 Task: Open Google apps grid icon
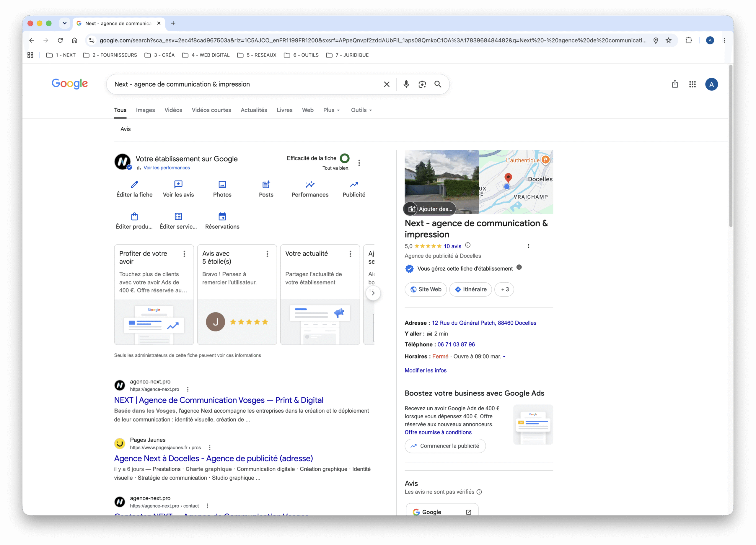[x=692, y=84]
